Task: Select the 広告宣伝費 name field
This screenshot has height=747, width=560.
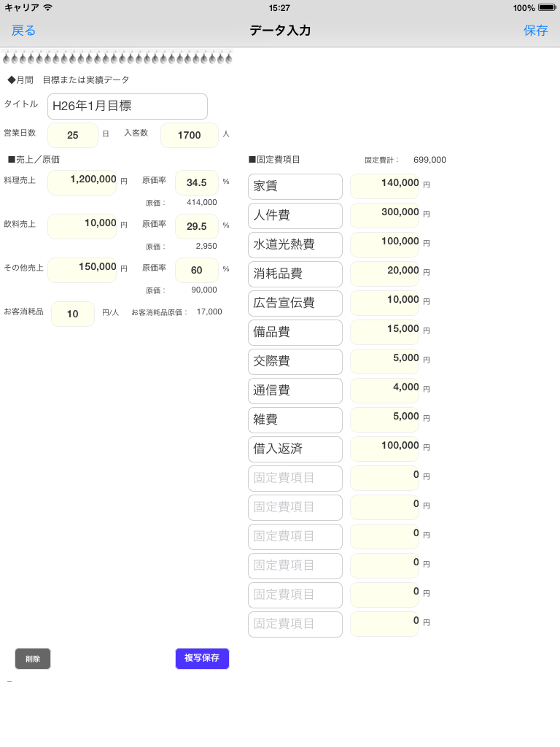Action: tap(295, 303)
